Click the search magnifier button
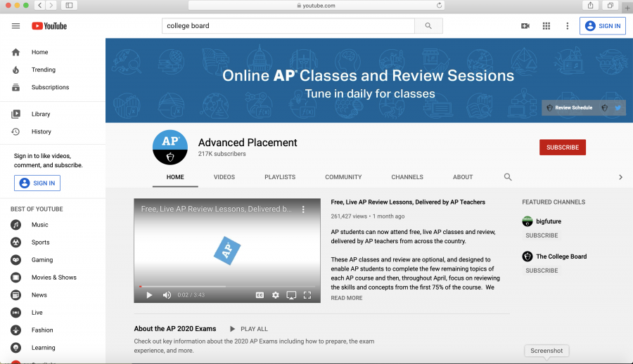Viewport: 633px width, 364px height. click(x=428, y=26)
